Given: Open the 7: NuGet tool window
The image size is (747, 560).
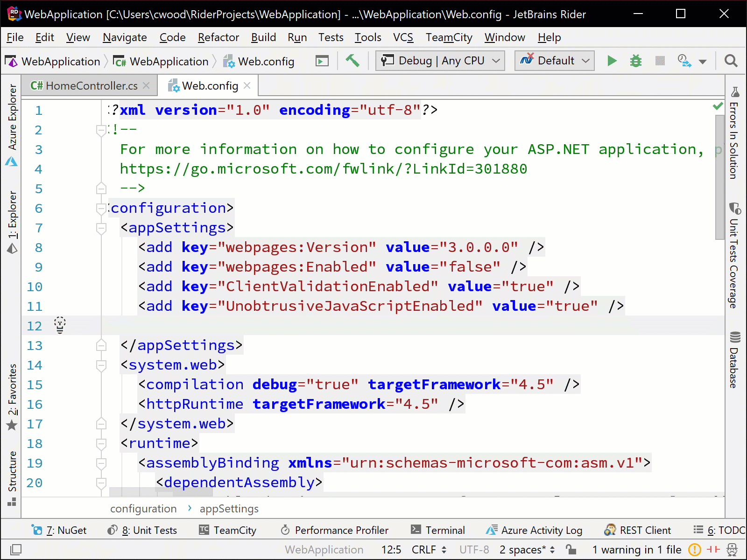Looking at the screenshot, I should point(59,530).
